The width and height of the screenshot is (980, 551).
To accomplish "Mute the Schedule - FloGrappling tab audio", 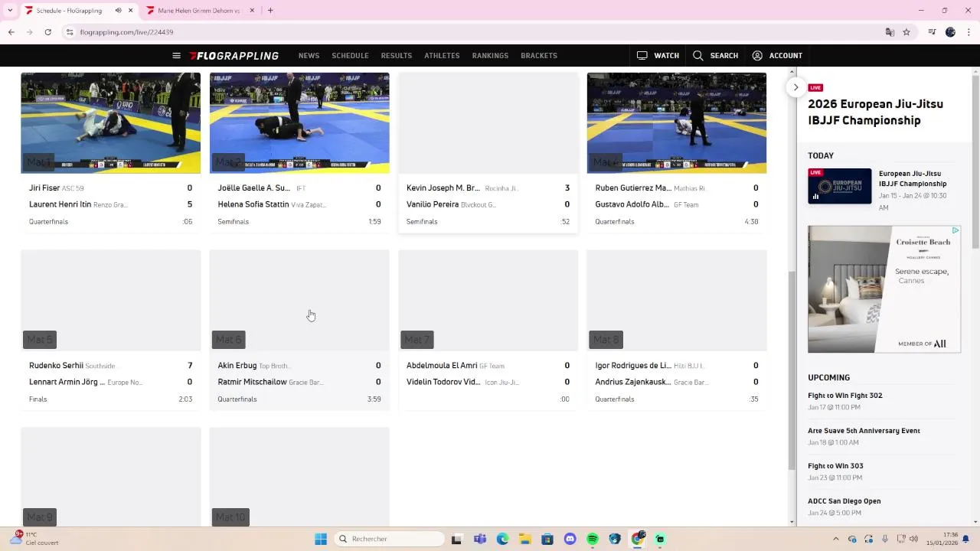I will pyautogui.click(x=119, y=11).
